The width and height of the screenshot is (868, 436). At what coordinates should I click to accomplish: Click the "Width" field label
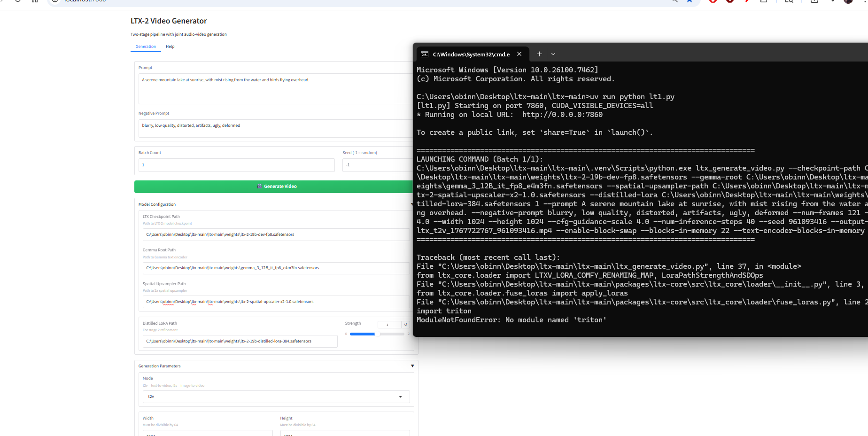pyautogui.click(x=148, y=418)
